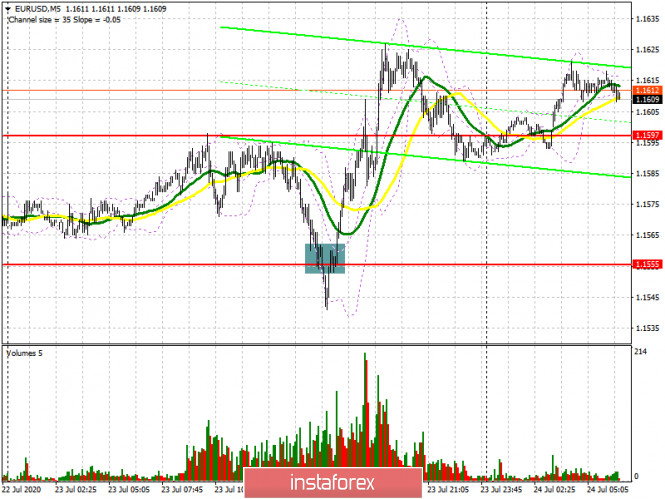Screen dimensions: 665x499
Task: Click the 1.1625 price scale value
Action: point(647,48)
